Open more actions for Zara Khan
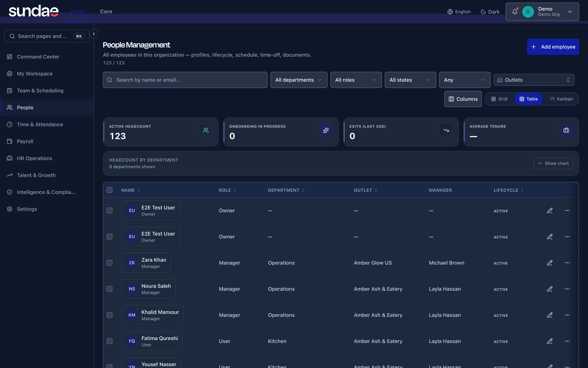 [x=567, y=263]
